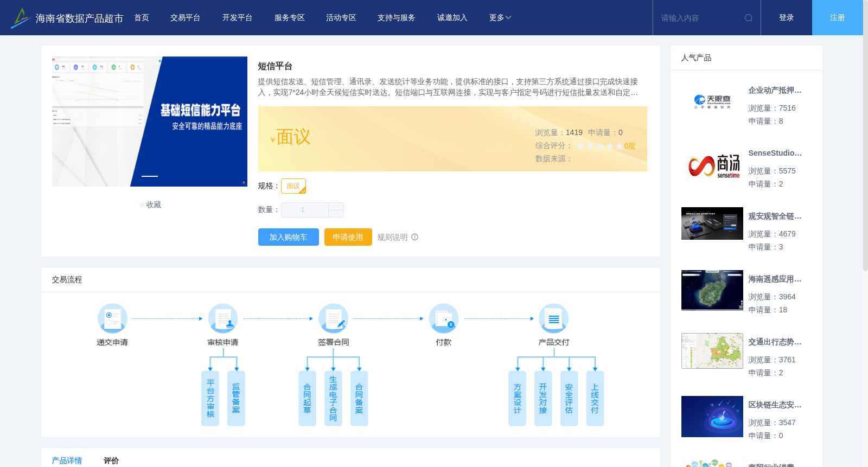Open the 支持与服务 menu item

(x=397, y=18)
